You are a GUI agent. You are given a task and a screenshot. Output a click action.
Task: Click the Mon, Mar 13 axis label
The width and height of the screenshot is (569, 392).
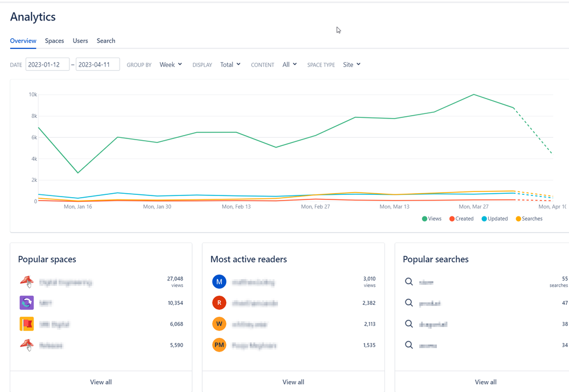[395, 206]
